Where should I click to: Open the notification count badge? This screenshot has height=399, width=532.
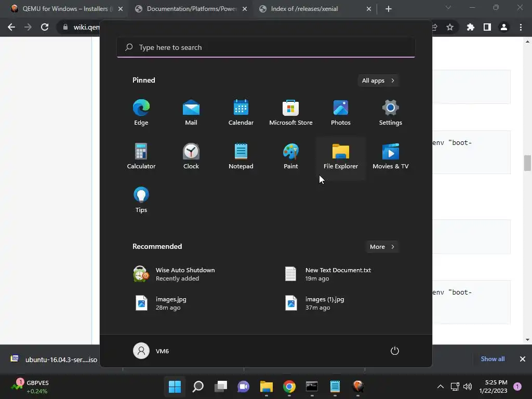point(517,387)
